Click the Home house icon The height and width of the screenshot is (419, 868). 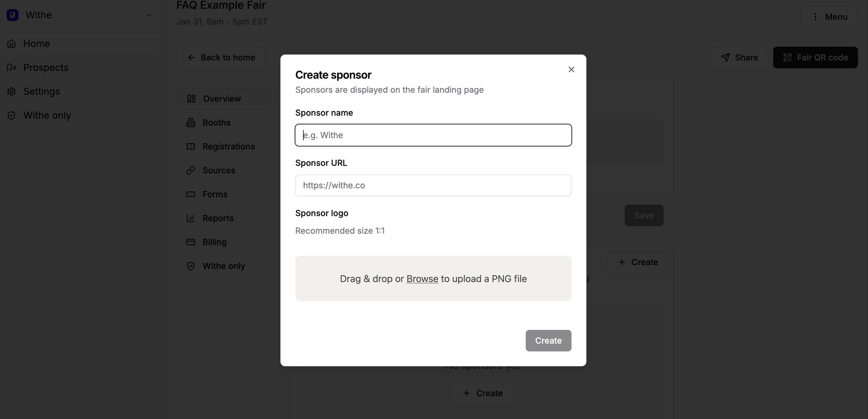pos(12,44)
